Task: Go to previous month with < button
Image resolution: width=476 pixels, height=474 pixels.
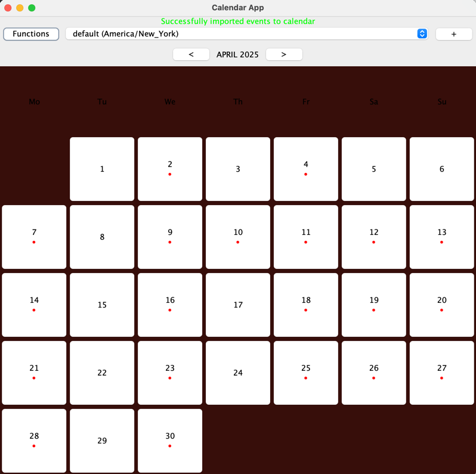Action: [x=191, y=54]
